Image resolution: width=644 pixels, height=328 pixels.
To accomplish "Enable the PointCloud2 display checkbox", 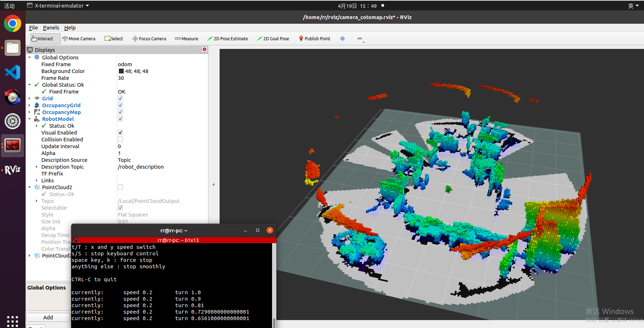I will [120, 187].
